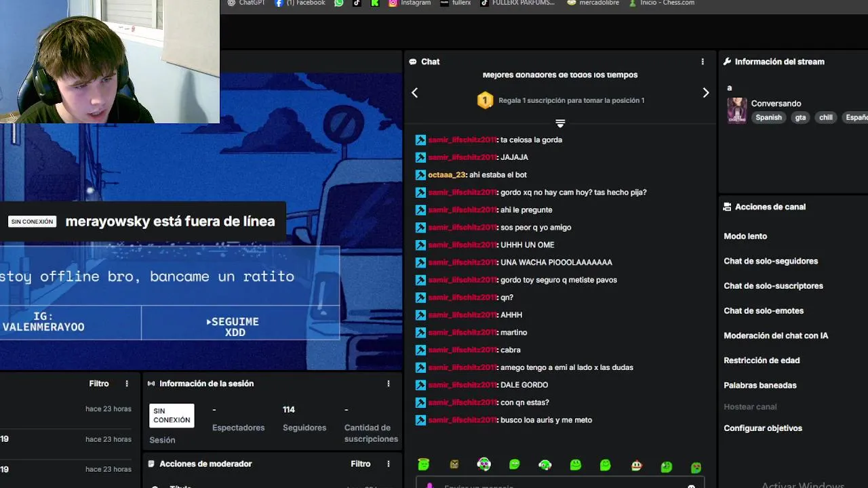
Task: Click badge beside 'ahi estaba el bot' message
Action: (x=420, y=175)
